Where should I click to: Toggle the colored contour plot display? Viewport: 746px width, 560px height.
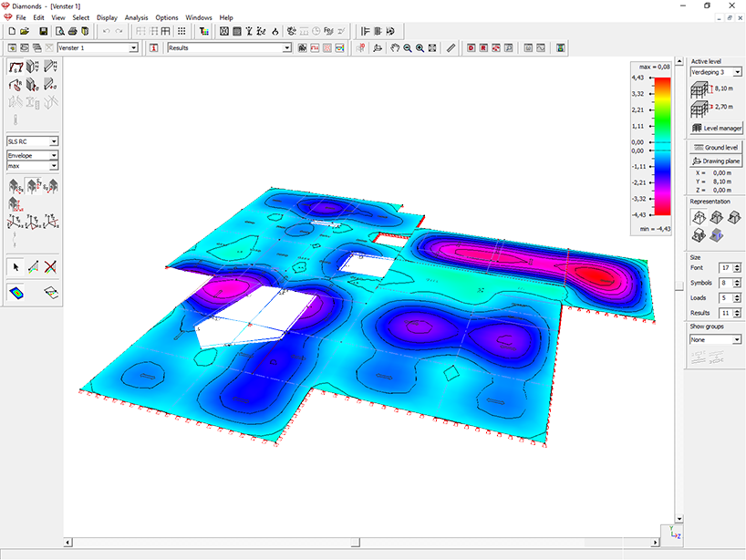click(x=16, y=292)
